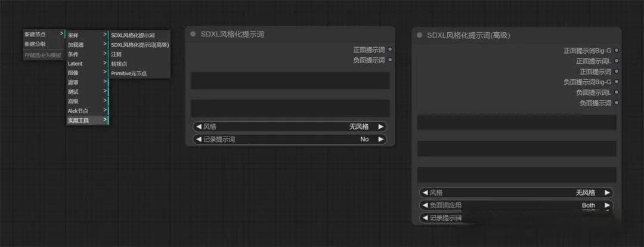Expand the 加载器 category
This screenshot has height=247, width=644.
[x=87, y=45]
